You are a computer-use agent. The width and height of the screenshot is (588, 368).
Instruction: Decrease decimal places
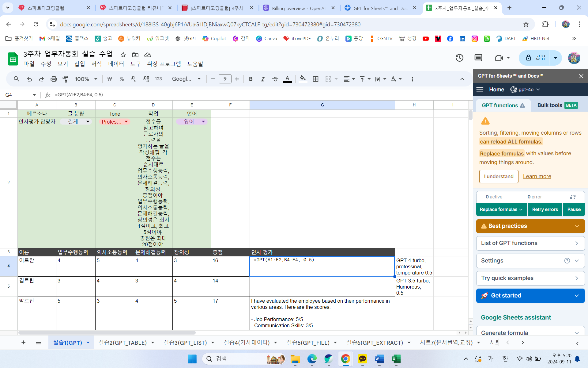(x=134, y=79)
